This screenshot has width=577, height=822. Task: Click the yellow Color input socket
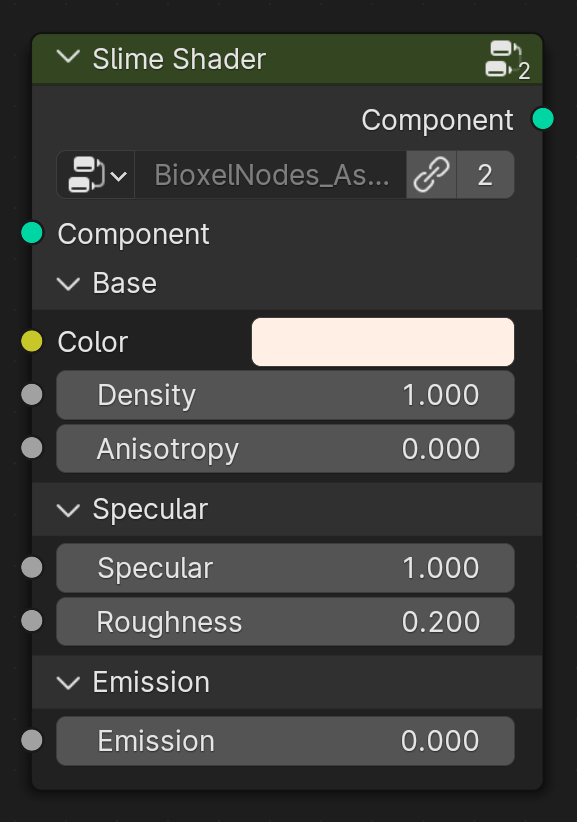point(32,341)
